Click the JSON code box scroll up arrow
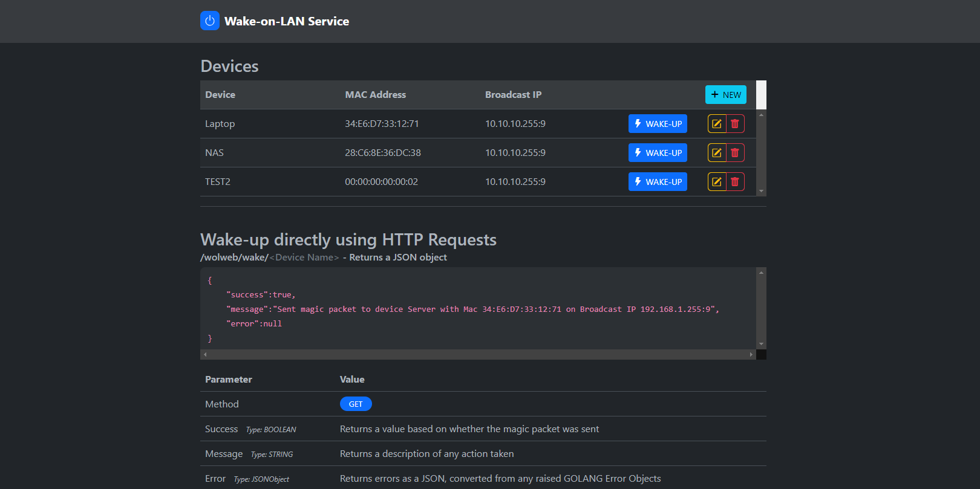Viewport: 980px width, 489px height. coord(761,273)
